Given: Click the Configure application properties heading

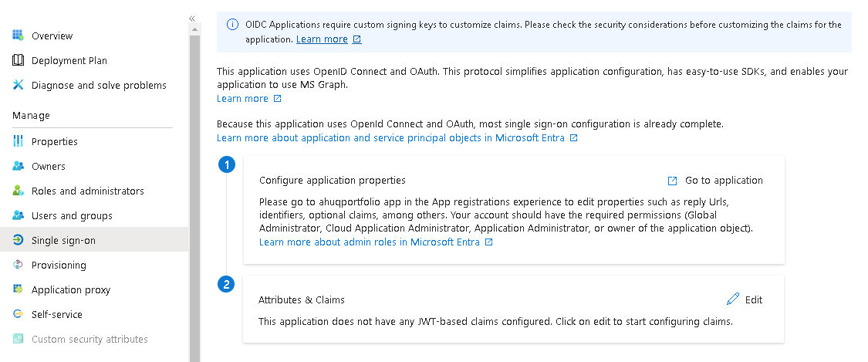Looking at the screenshot, I should tap(332, 181).
